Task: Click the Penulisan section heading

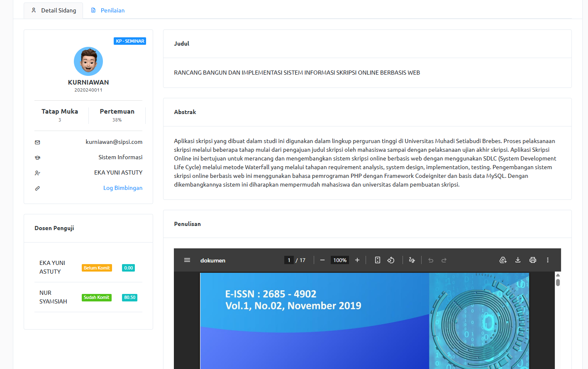Action: [188, 224]
